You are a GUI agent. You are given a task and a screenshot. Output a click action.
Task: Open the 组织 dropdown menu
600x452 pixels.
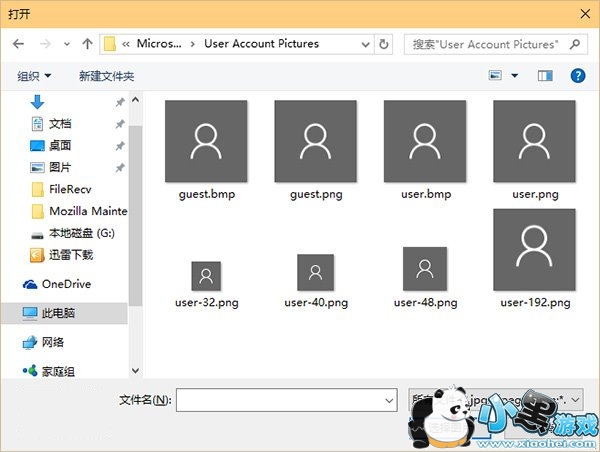click(34, 76)
